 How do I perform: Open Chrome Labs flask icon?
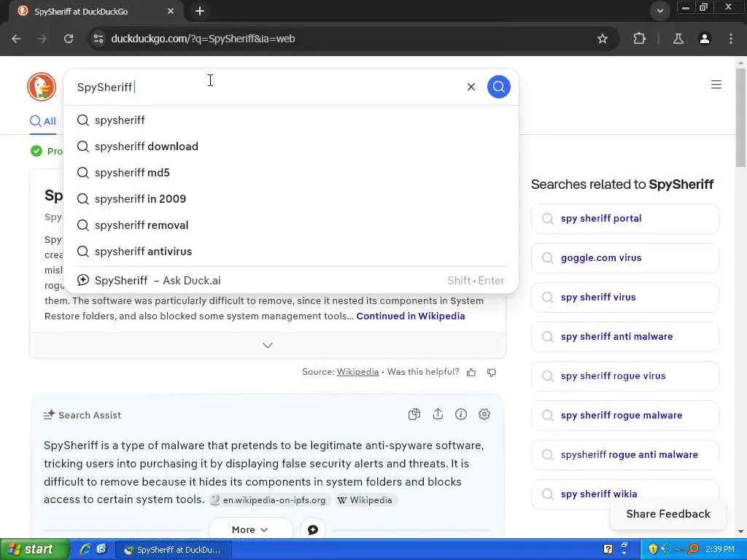[x=678, y=39]
